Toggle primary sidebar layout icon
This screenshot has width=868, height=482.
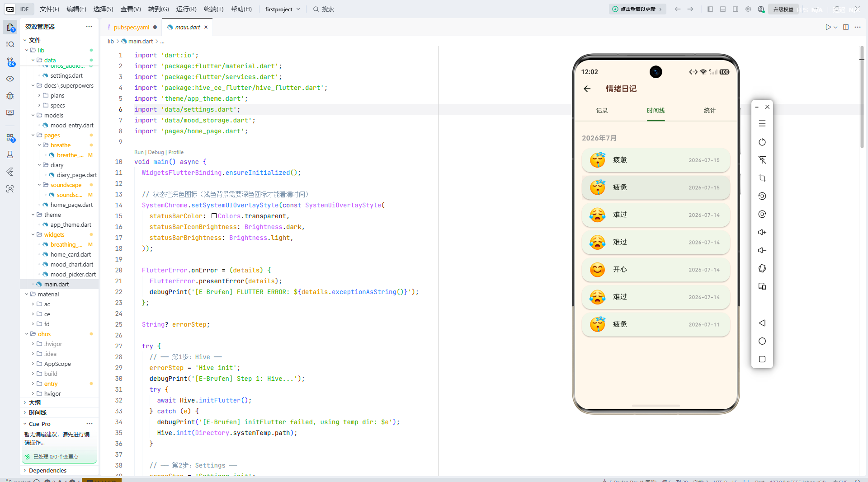(x=710, y=9)
